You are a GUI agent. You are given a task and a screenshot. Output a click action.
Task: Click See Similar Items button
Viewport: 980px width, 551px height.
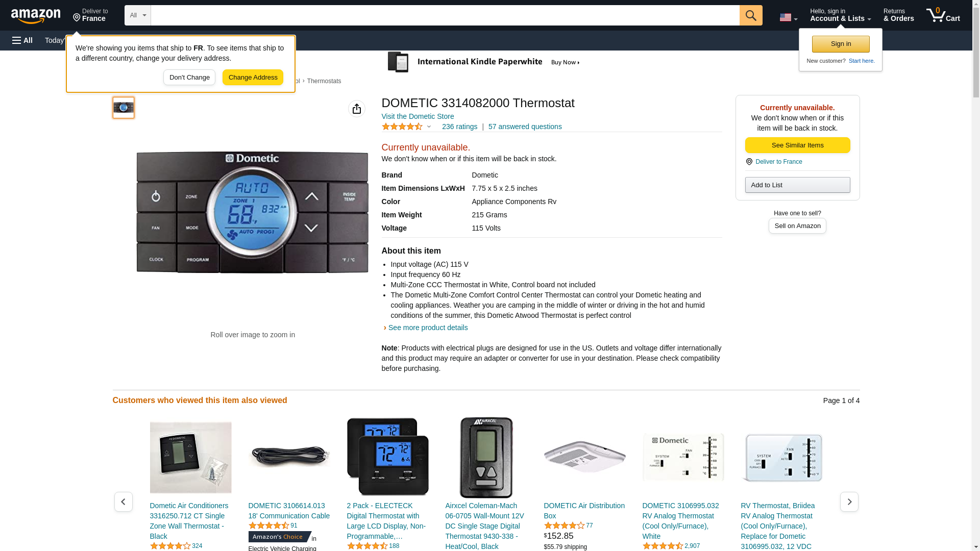[x=797, y=145]
